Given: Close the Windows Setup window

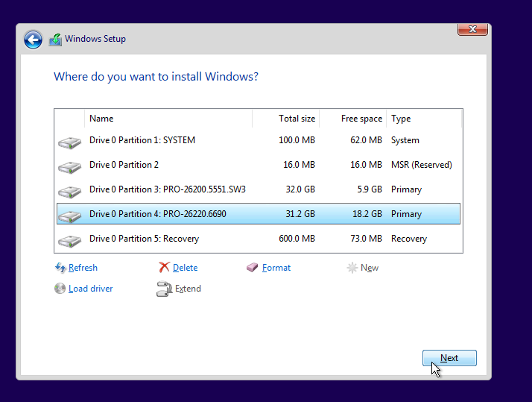Looking at the screenshot, I should coord(472,29).
